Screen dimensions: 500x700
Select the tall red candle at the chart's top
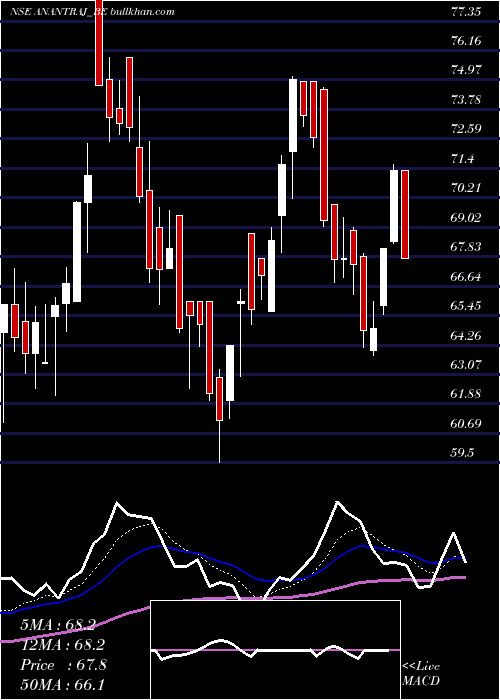[x=99, y=42]
